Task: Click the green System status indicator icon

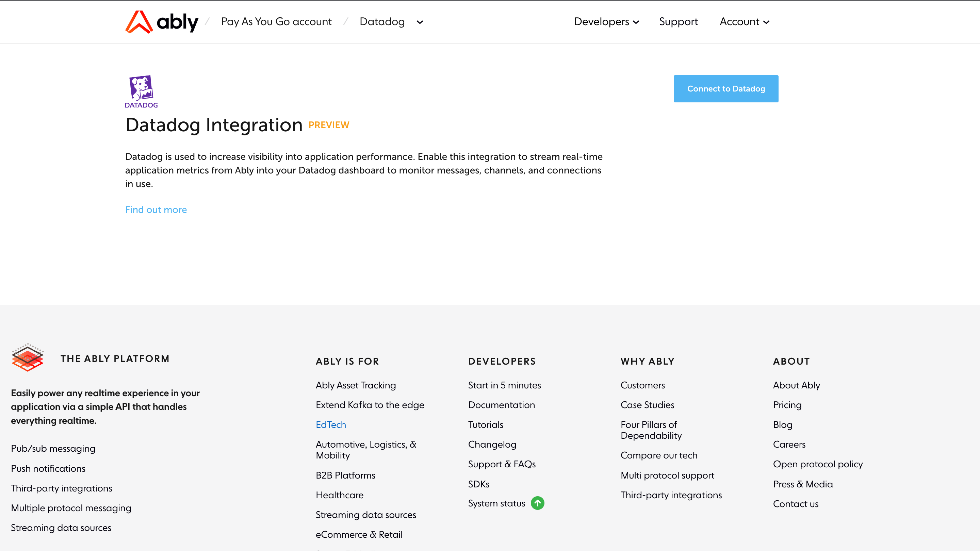Action: pos(537,503)
